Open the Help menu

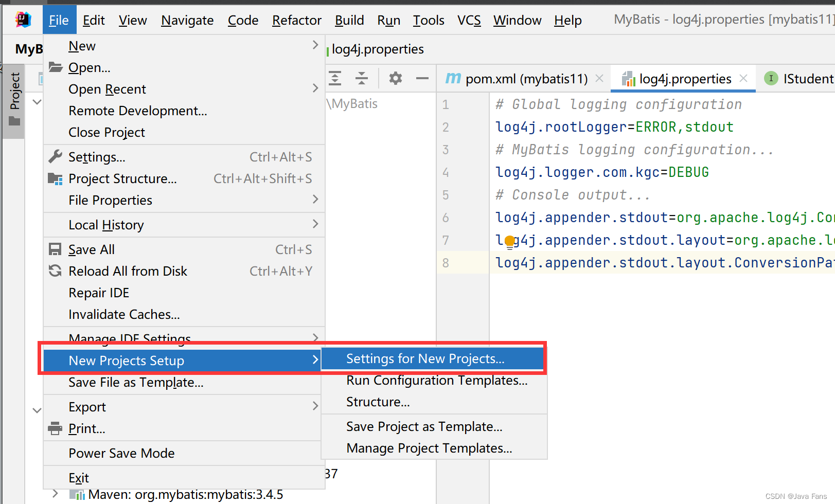568,20
